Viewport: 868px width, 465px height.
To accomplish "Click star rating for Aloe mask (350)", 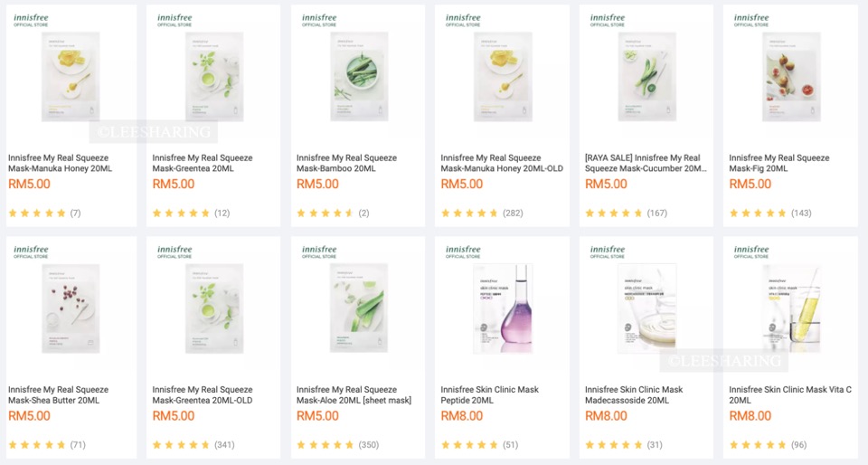I will pos(325,445).
